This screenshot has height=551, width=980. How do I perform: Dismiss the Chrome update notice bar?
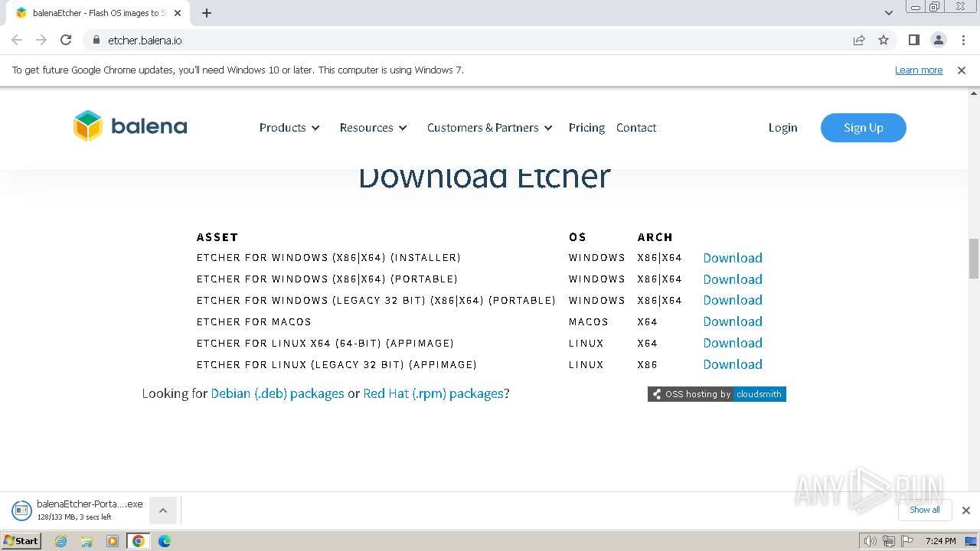click(x=962, y=70)
